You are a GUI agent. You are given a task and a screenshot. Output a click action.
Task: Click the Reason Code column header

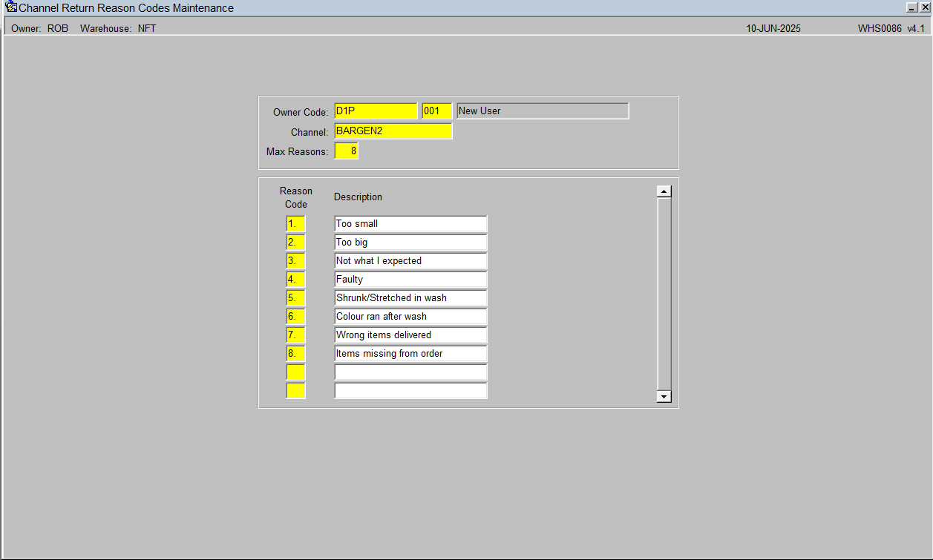tap(296, 198)
